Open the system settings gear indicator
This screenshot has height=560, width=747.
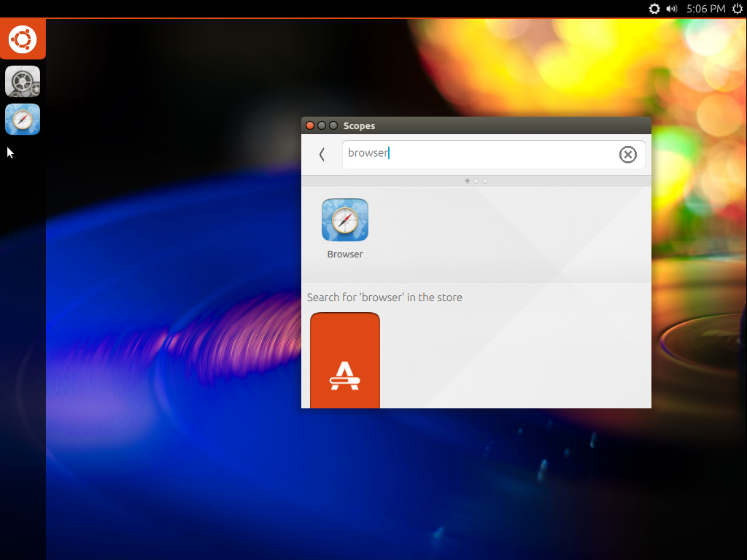point(654,9)
